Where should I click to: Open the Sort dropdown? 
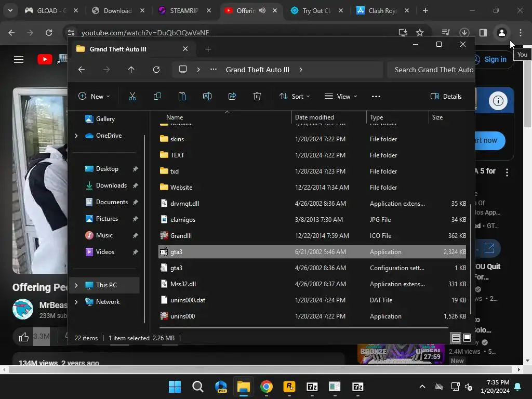tap(294, 96)
